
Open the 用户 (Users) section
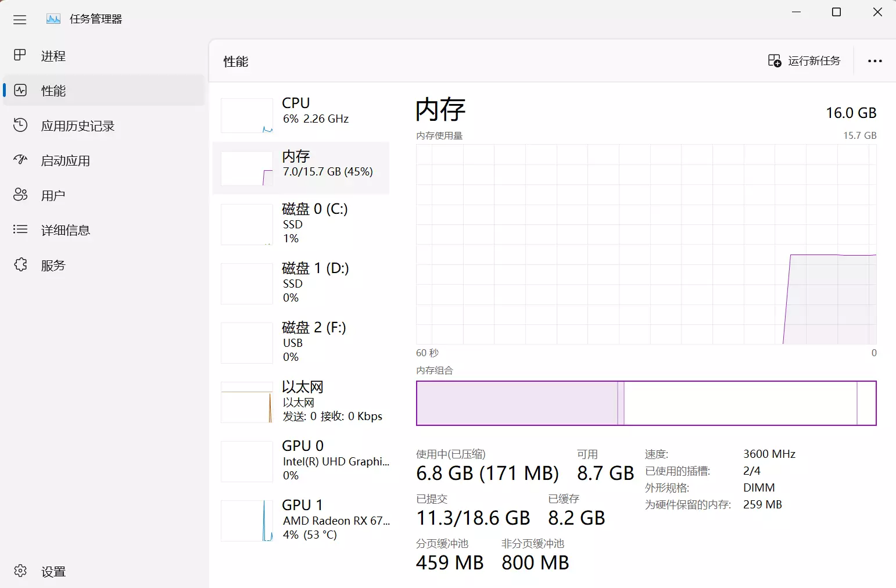tap(53, 195)
